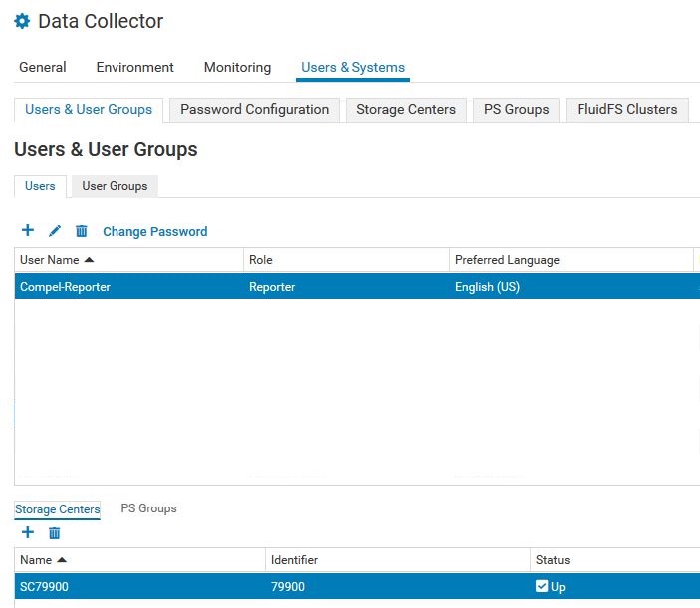The image size is (700, 608).
Task: Sort by User Name column arrow
Action: 89,260
